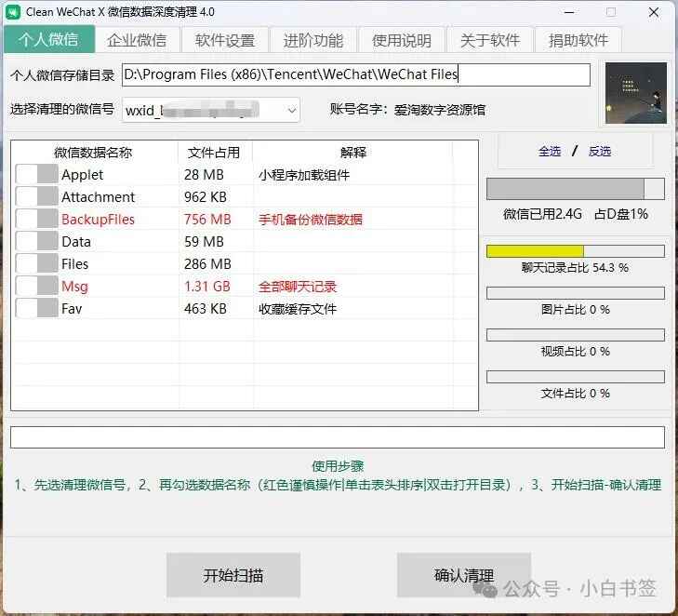This screenshot has width=678, height=616.
Task: Click the 使用步骤 heading
Action: [x=338, y=466]
